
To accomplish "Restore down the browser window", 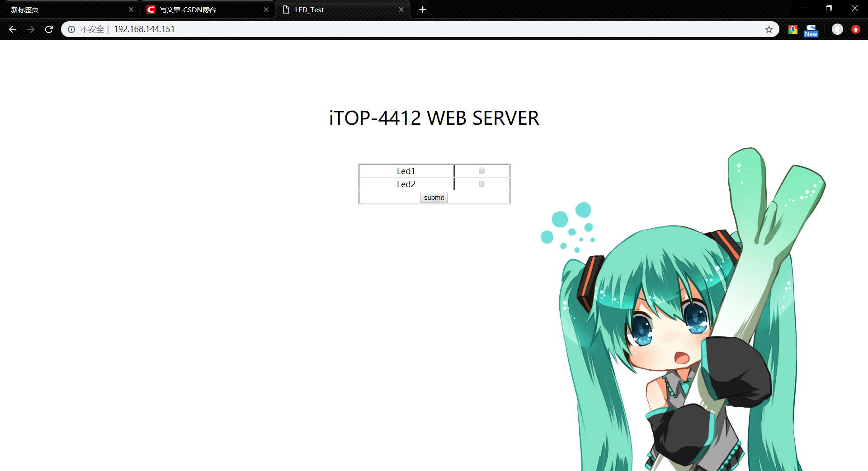I will click(x=829, y=9).
